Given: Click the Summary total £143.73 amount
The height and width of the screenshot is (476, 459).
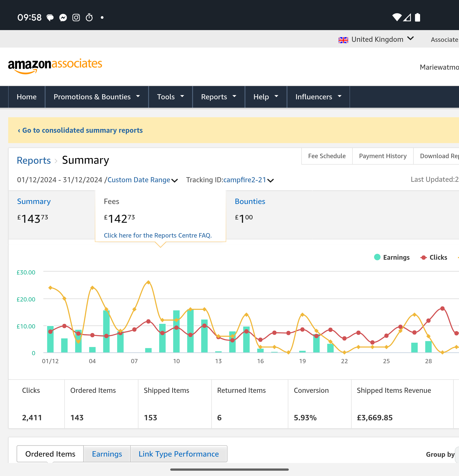Looking at the screenshot, I should click(x=33, y=219).
